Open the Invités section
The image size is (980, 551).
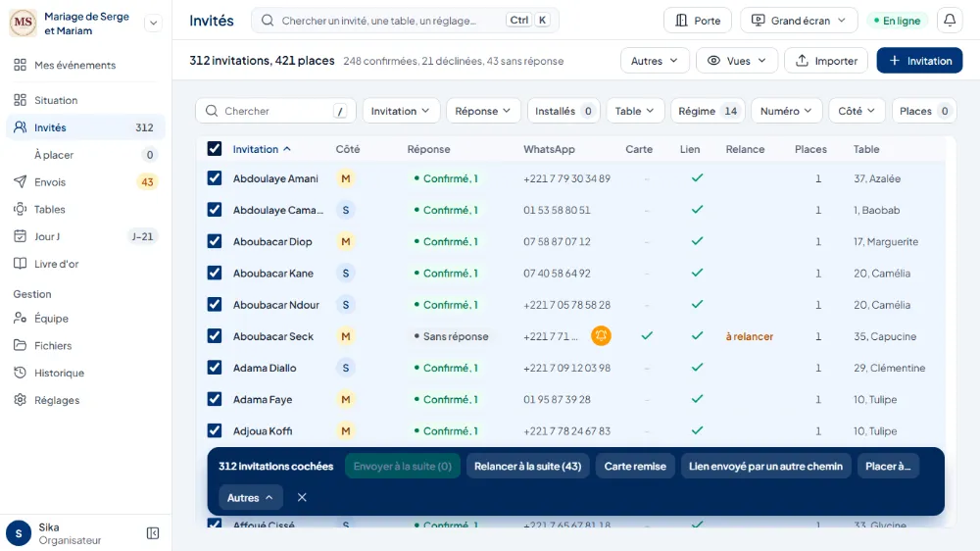(85, 127)
